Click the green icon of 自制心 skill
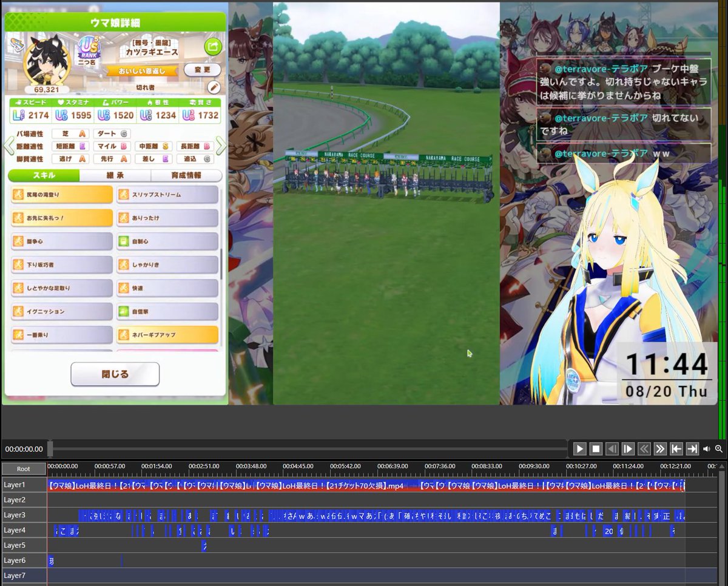The width and height of the screenshot is (728, 586). point(124,241)
